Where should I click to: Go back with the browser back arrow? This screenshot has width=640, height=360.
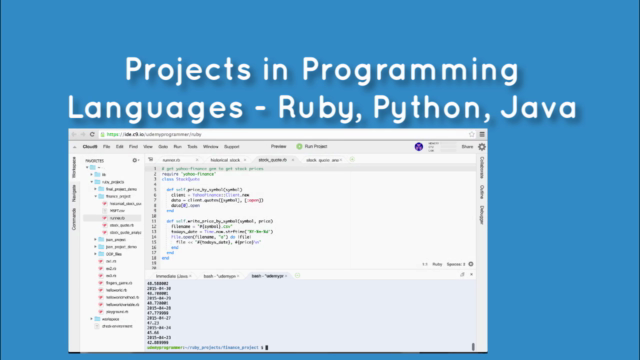coord(74,134)
